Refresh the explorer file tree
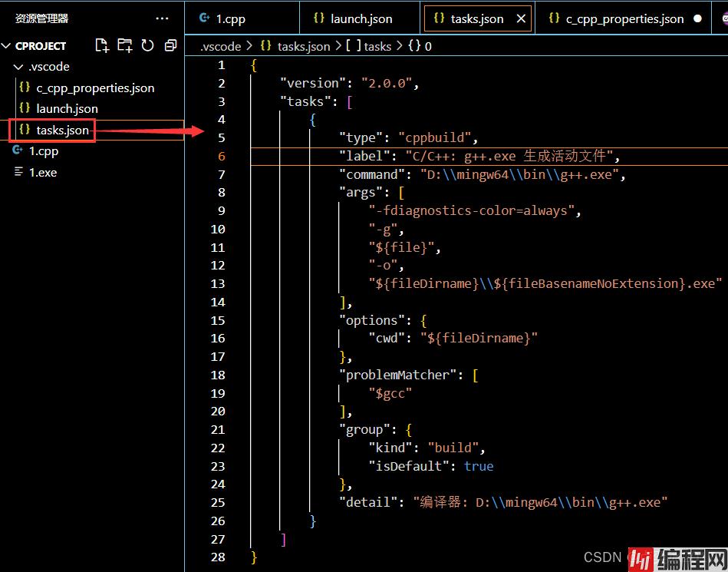 (147, 45)
